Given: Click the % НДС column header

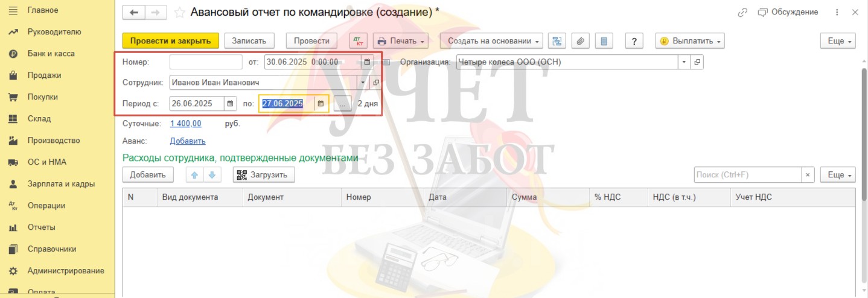Looking at the screenshot, I should pyautogui.click(x=619, y=197).
